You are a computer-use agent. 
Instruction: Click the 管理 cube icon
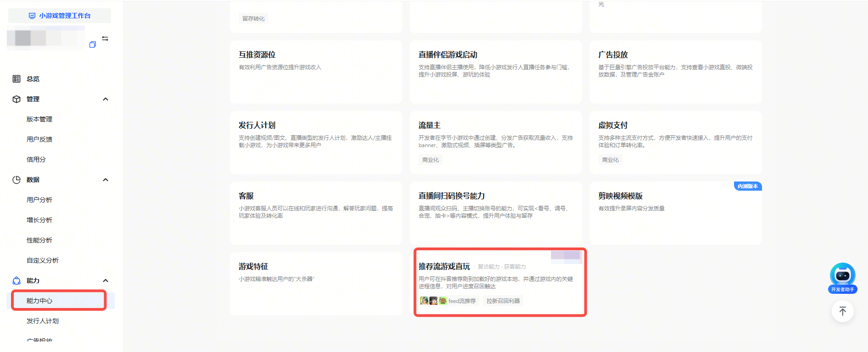(17, 99)
